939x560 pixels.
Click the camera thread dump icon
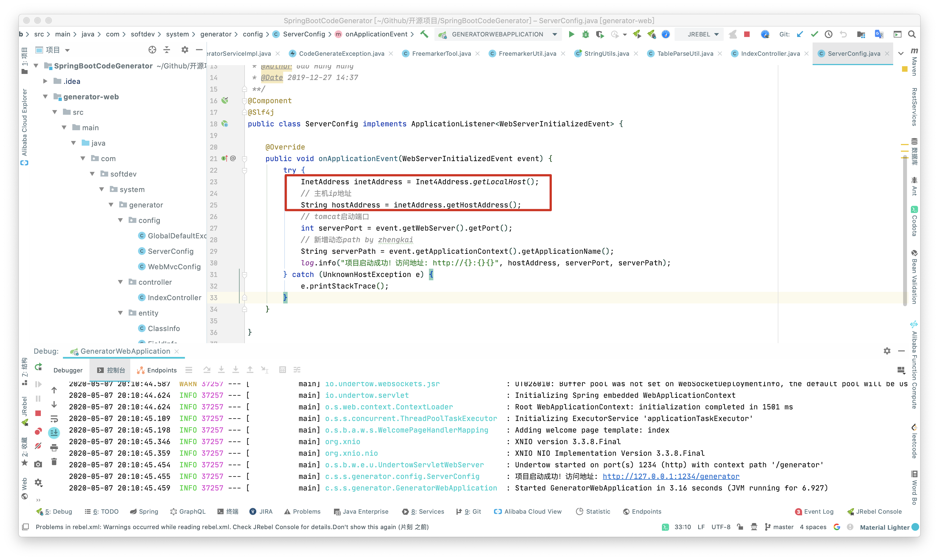coord(38,464)
